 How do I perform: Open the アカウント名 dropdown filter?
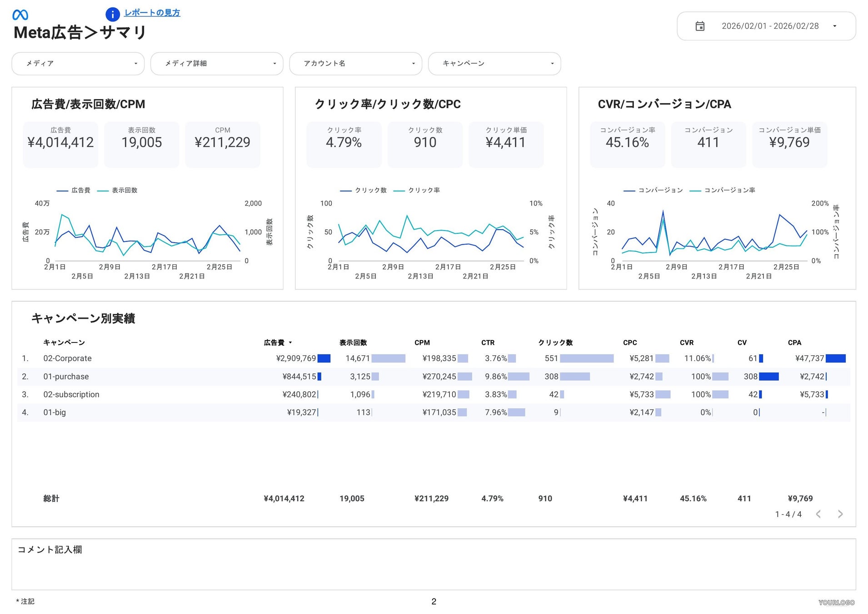point(355,64)
